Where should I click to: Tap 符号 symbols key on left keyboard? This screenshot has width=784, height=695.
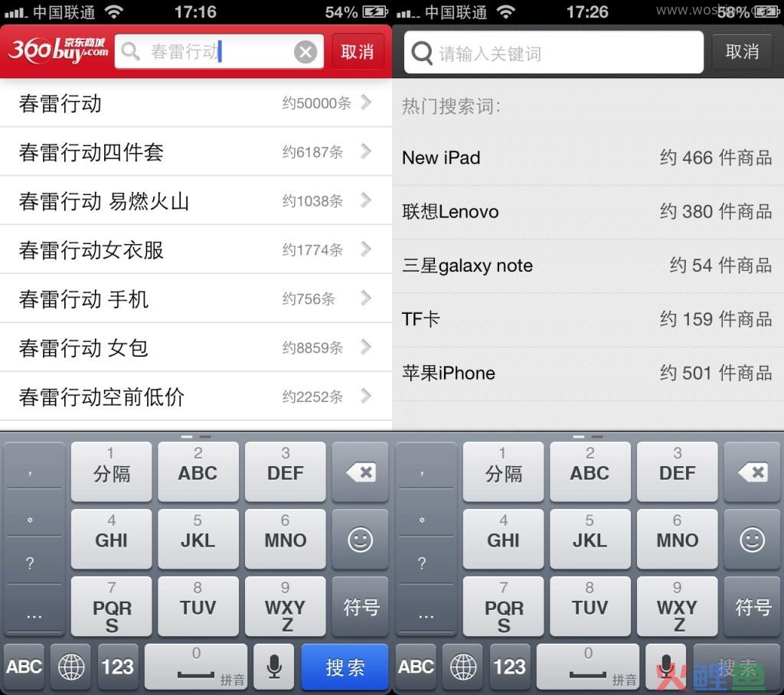(x=360, y=606)
